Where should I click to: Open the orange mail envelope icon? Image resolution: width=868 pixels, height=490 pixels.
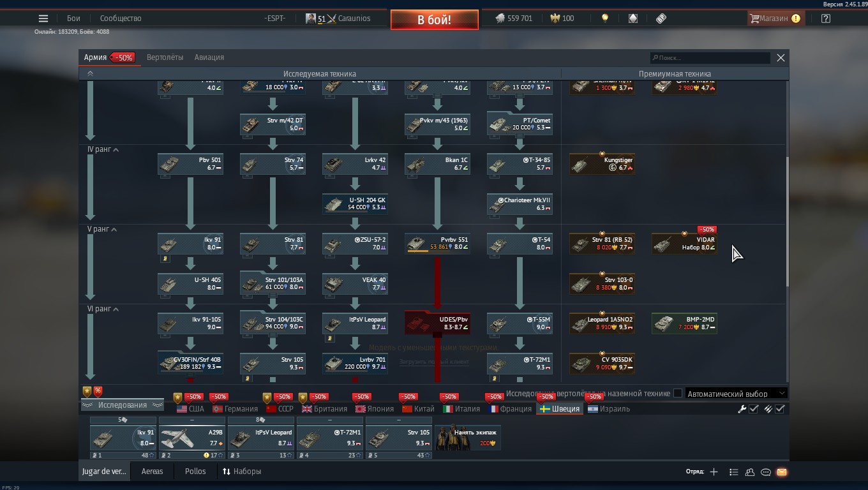[782, 472]
